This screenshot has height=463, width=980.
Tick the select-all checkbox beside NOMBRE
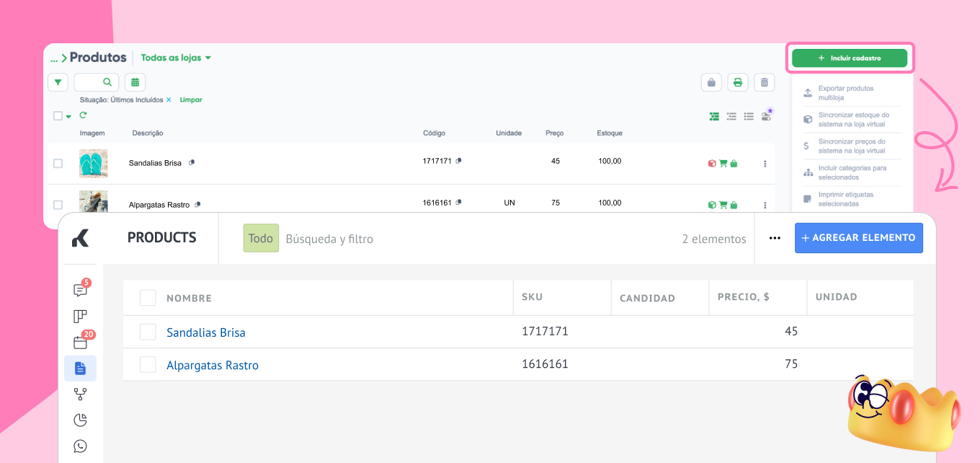[x=148, y=298]
